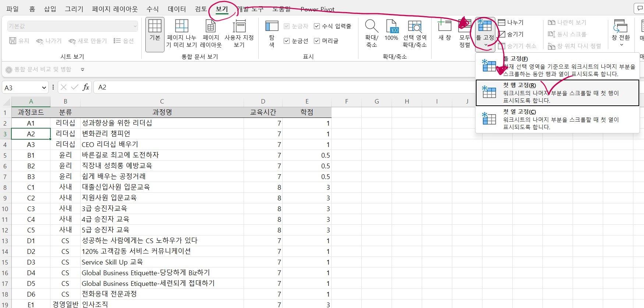Screen dimensions: 644x308
Task: Click 숨기기 hide window button
Action: [511, 34]
